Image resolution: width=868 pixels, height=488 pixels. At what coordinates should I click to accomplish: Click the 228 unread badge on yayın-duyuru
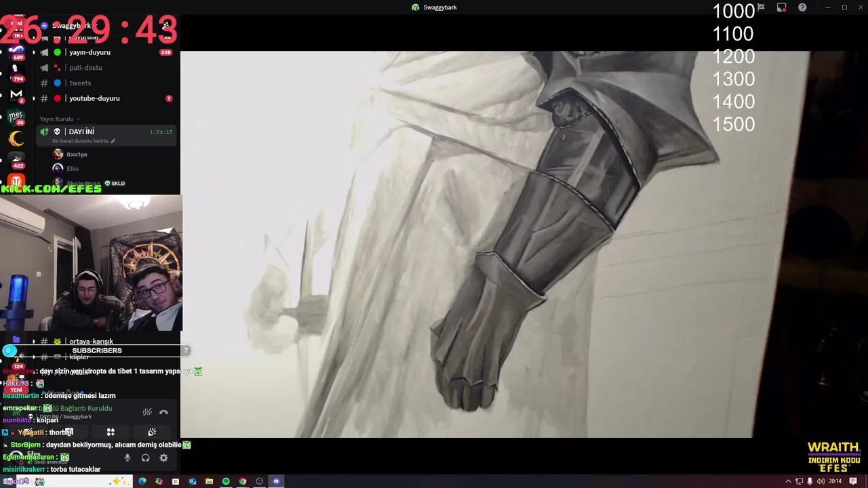(165, 52)
